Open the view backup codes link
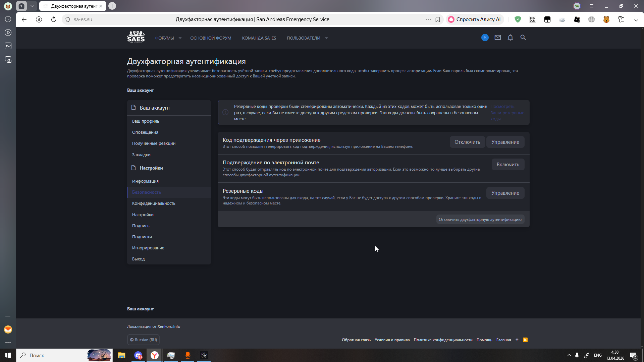 click(x=507, y=113)
